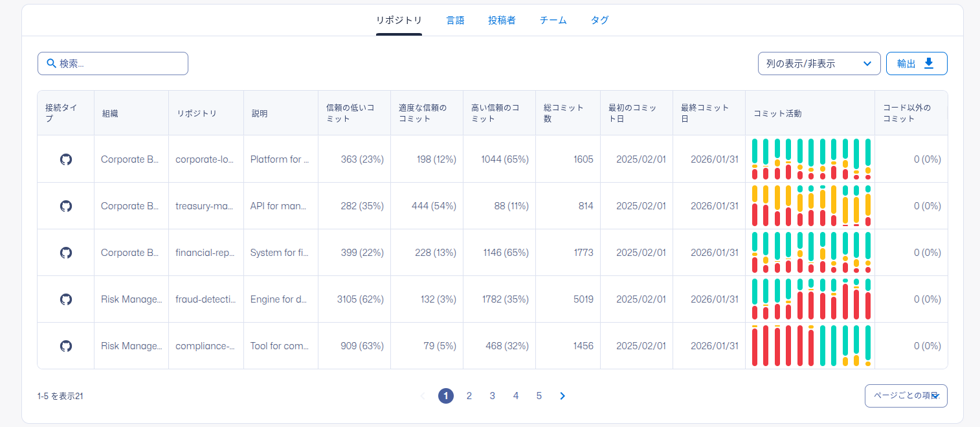Open the Risk Manage organization link for fraud-detecti
This screenshot has height=427, width=980.
131,299
